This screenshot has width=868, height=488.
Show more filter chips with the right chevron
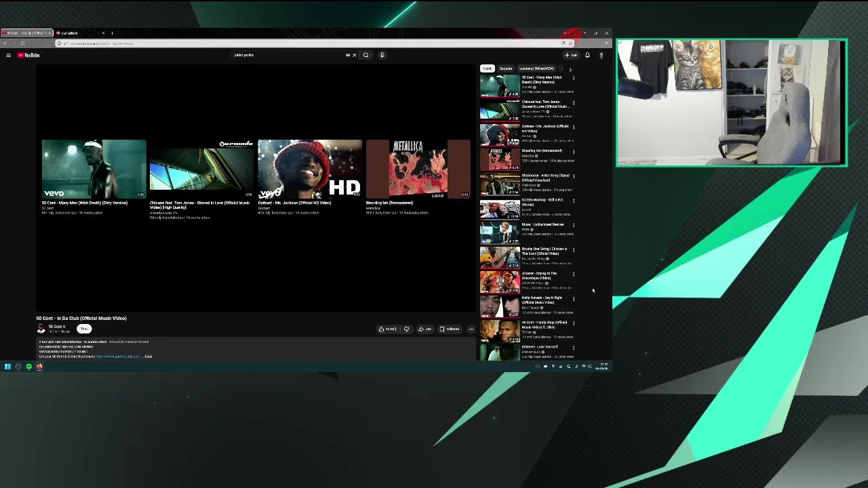pyautogui.click(x=570, y=69)
